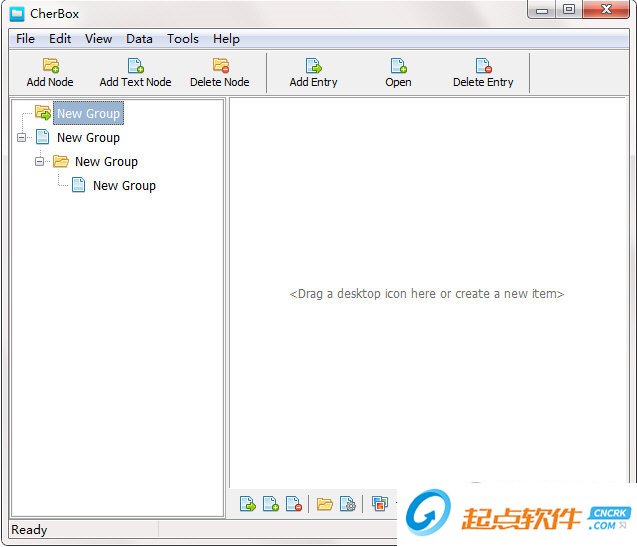Click the overlapping colored windows view icon

380,504
